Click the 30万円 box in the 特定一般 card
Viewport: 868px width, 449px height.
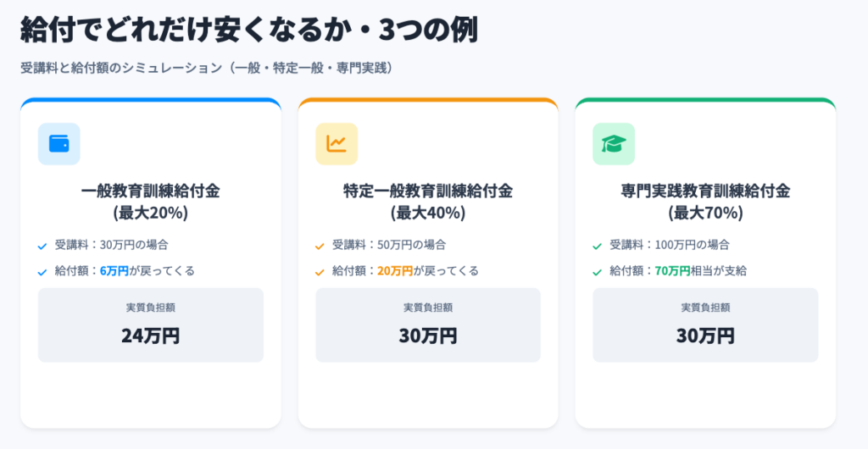click(x=427, y=325)
